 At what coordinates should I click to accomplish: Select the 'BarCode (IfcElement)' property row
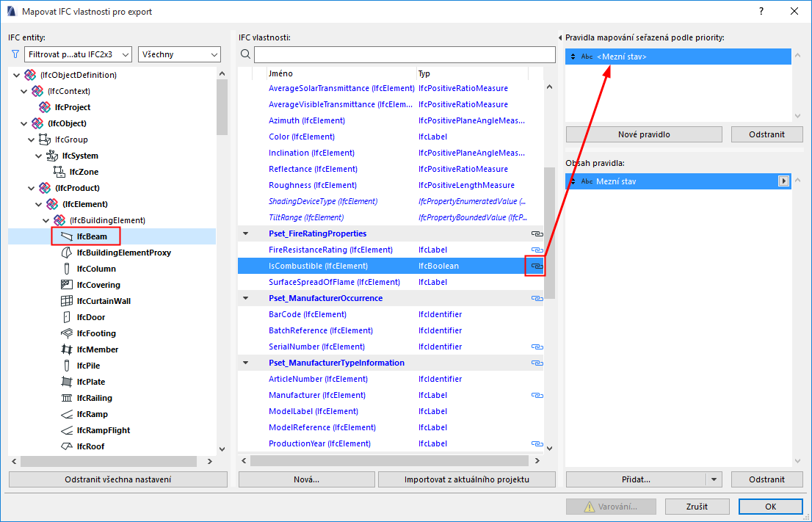[390, 314]
